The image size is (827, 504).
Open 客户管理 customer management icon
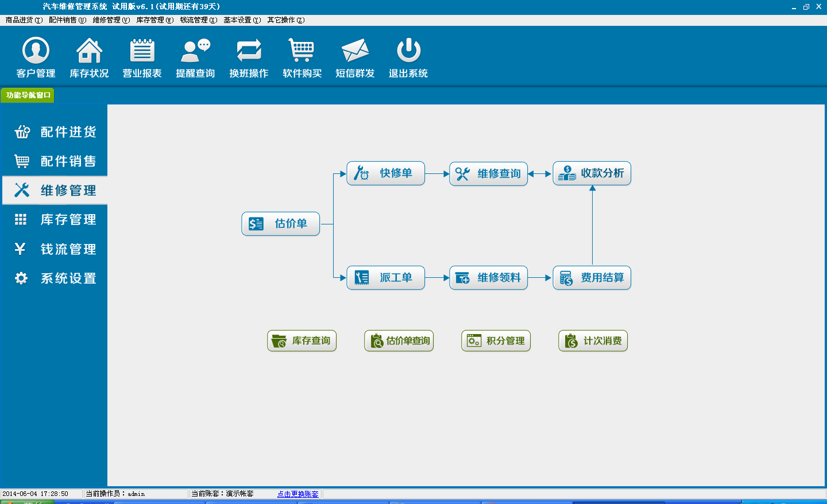(36, 51)
